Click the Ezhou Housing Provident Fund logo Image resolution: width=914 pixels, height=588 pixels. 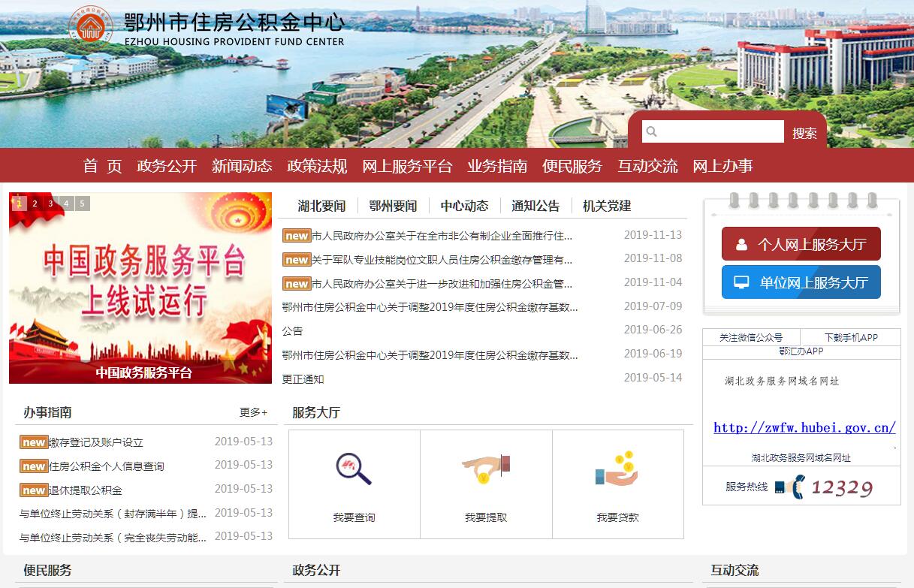[91, 28]
